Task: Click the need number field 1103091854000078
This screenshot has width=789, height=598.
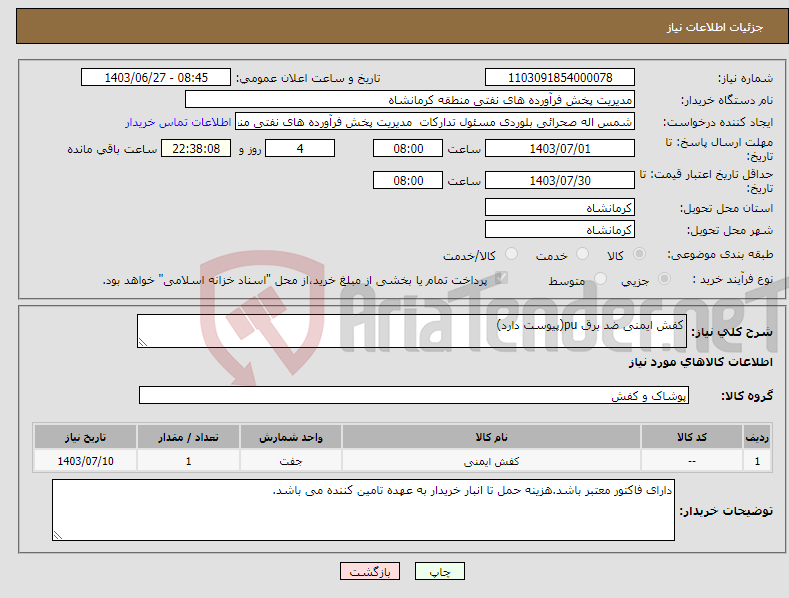Action: pyautogui.click(x=560, y=78)
